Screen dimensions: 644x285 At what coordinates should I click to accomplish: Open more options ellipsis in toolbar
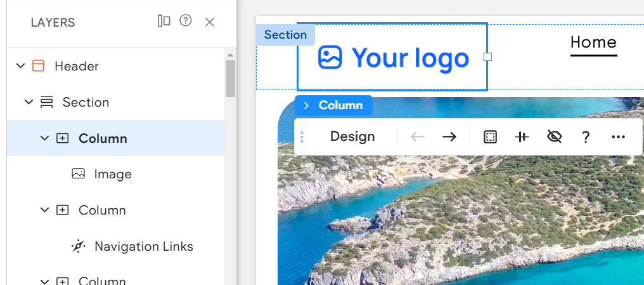618,137
